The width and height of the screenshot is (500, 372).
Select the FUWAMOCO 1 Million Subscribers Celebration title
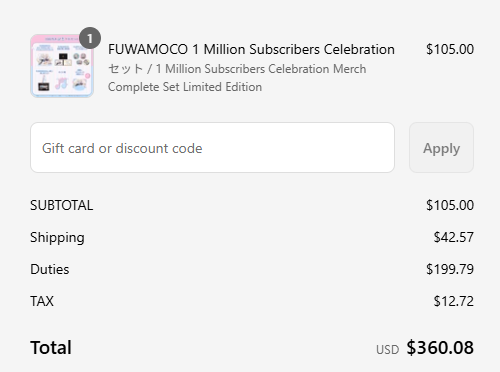pos(251,49)
